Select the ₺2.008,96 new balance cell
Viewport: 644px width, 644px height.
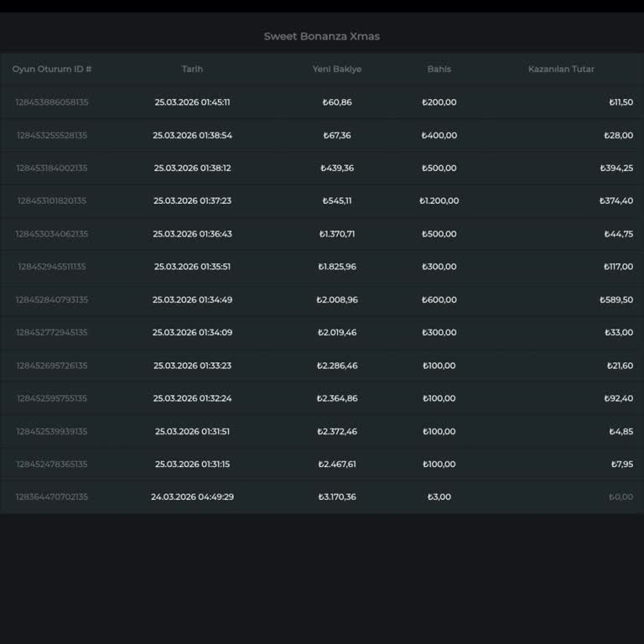pyautogui.click(x=337, y=299)
